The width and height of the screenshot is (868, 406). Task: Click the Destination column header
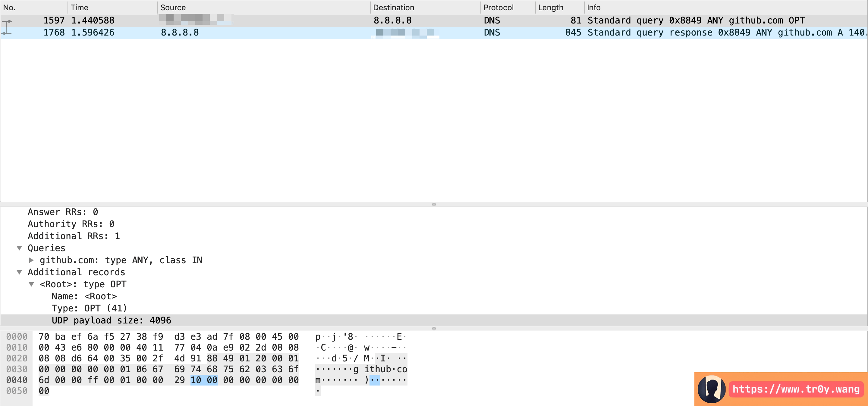[393, 8]
